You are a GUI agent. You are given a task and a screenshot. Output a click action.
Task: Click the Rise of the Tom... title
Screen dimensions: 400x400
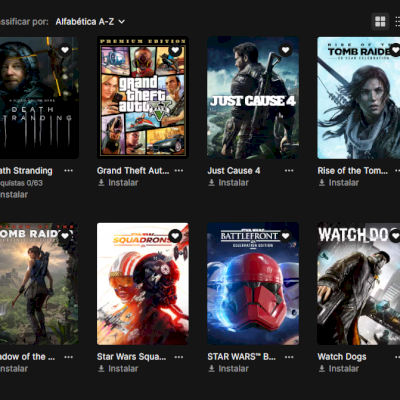coord(353,171)
